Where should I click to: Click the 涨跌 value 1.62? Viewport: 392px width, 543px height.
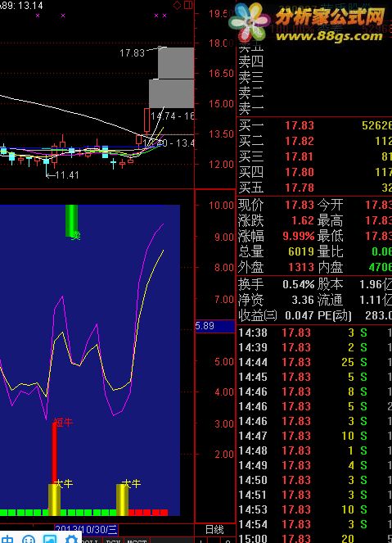tap(303, 220)
